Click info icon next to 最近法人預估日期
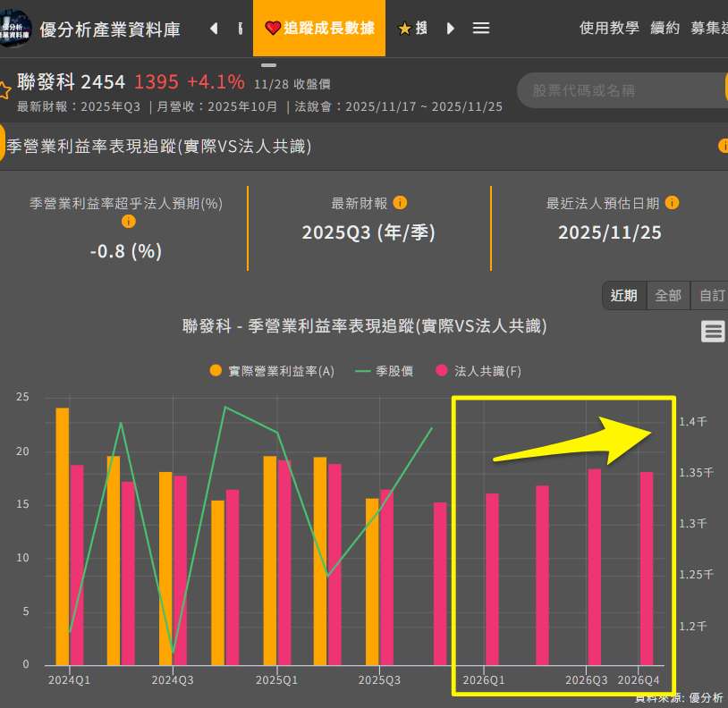 pos(672,203)
